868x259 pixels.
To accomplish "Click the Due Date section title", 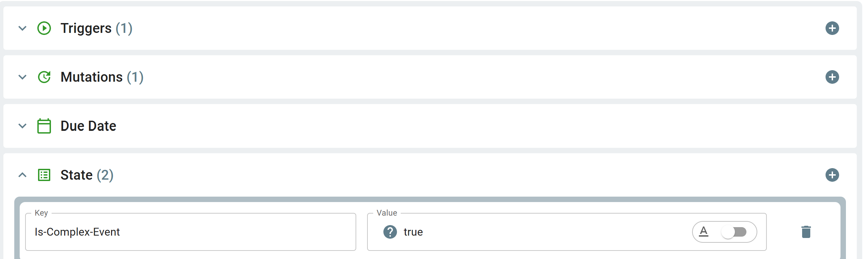I will [88, 126].
